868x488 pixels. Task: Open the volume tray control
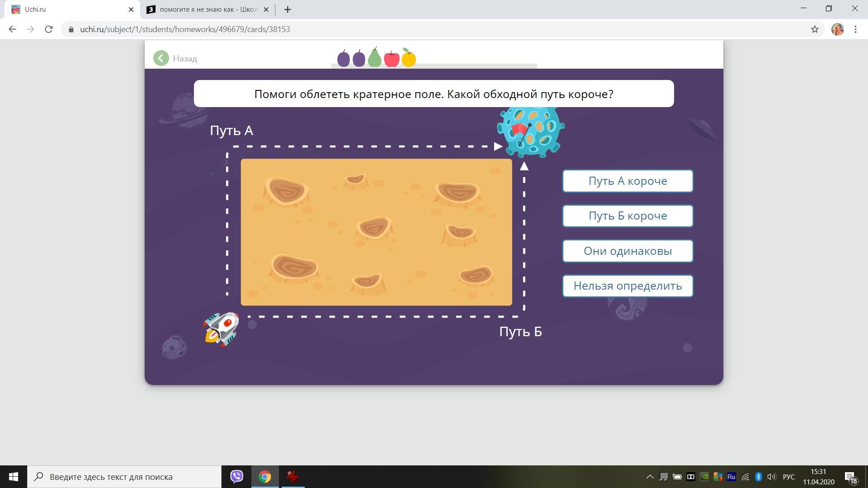[771, 477]
